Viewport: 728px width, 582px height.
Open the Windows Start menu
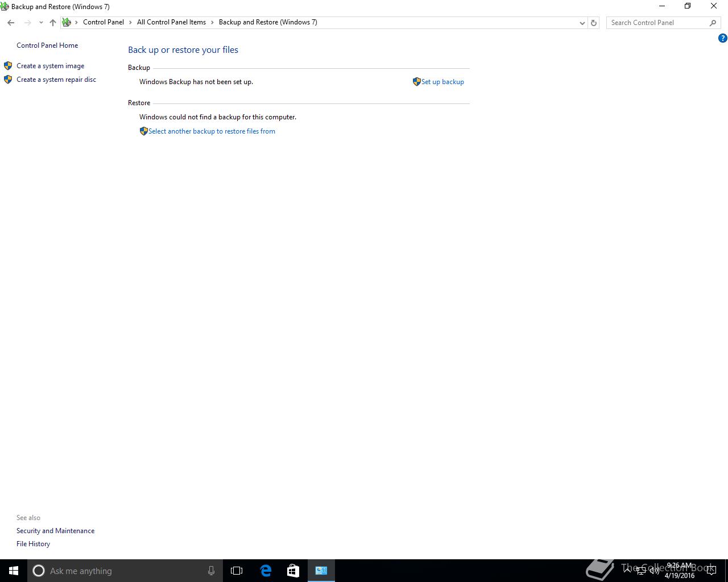14,571
